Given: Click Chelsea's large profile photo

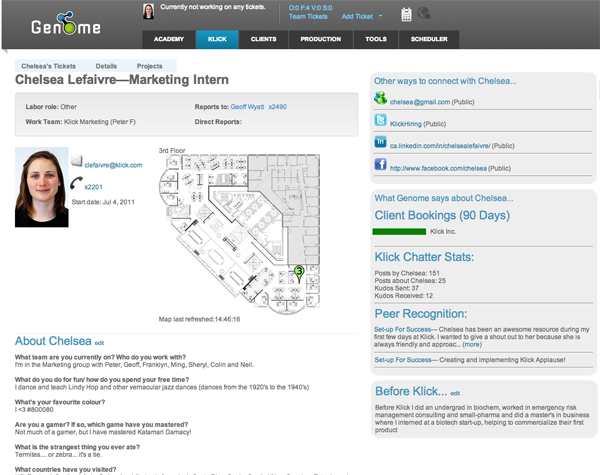Looking at the screenshot, I should pos(42,187).
